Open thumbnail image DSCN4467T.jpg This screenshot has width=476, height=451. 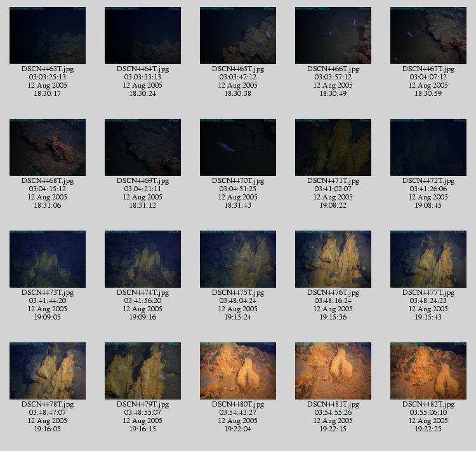point(428,36)
